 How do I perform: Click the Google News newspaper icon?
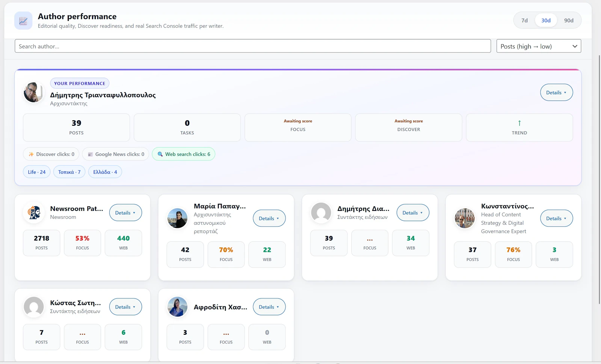[x=90, y=154]
